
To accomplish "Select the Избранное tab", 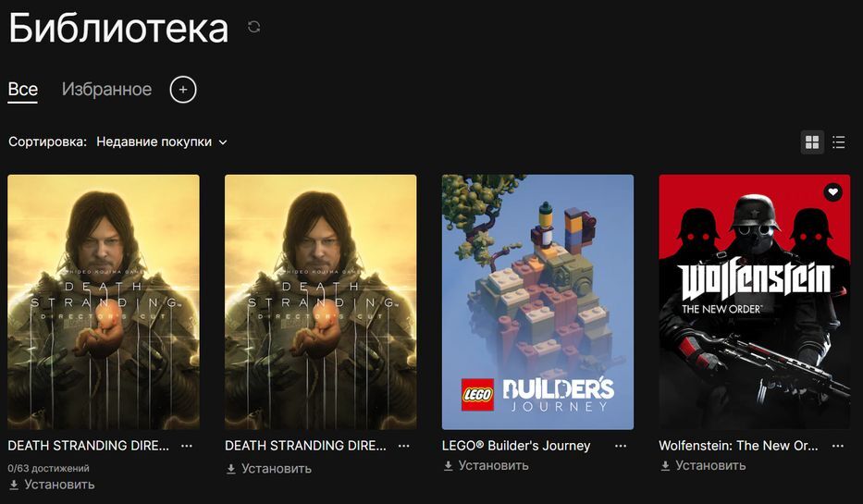I will [x=106, y=89].
